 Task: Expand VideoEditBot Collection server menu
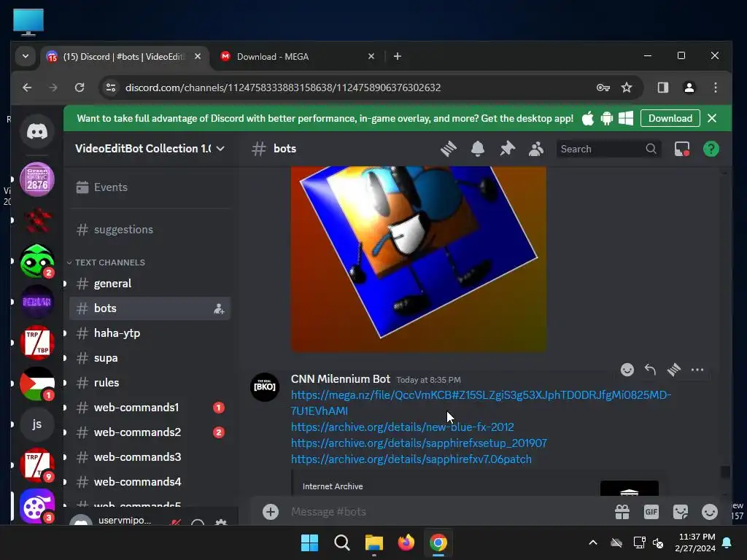pyautogui.click(x=150, y=149)
